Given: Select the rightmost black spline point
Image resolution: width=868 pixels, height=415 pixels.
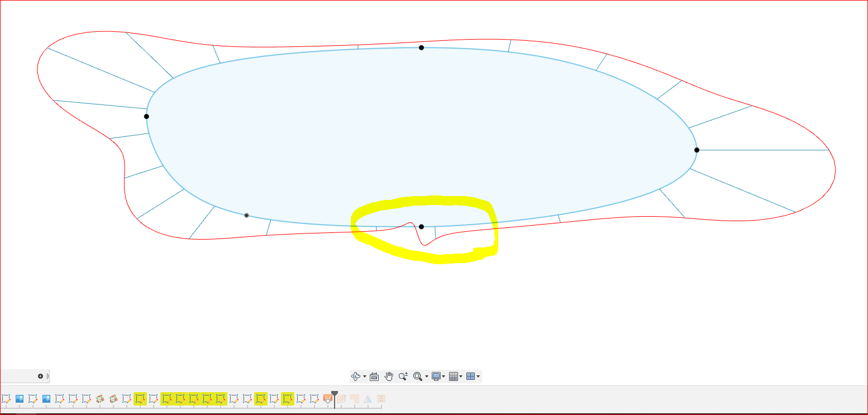Looking at the screenshot, I should coord(697,150).
